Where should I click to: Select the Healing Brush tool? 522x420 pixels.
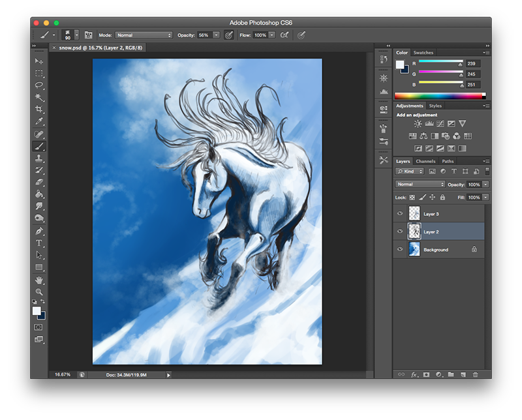tap(39, 134)
